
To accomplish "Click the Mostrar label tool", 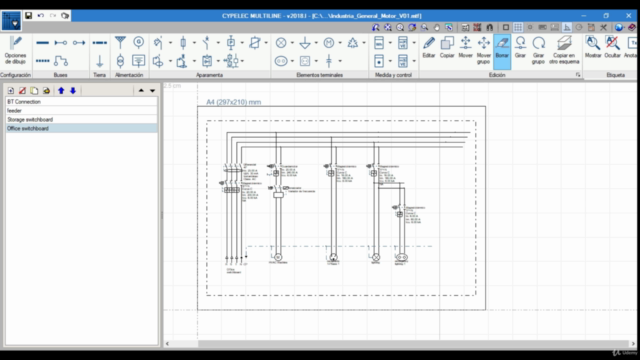I will click(x=593, y=47).
